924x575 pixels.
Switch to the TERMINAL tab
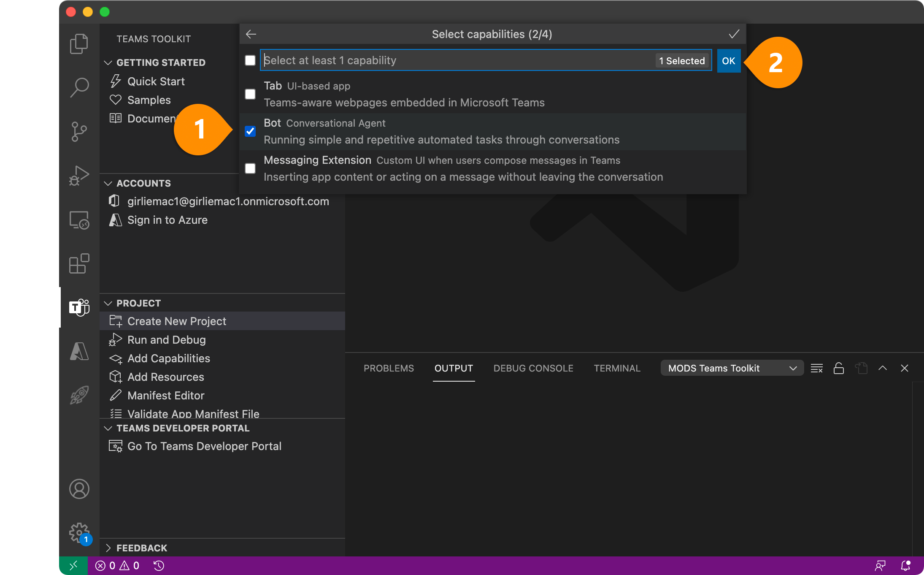tap(617, 368)
